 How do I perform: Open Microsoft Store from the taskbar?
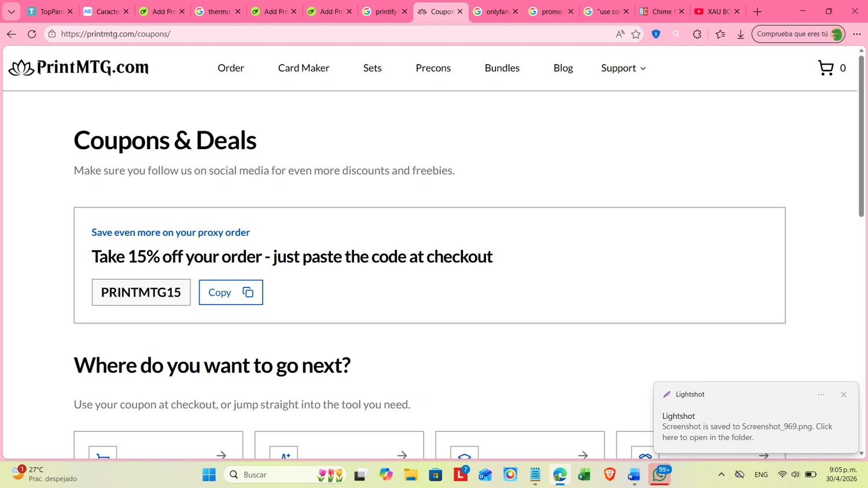tap(436, 475)
